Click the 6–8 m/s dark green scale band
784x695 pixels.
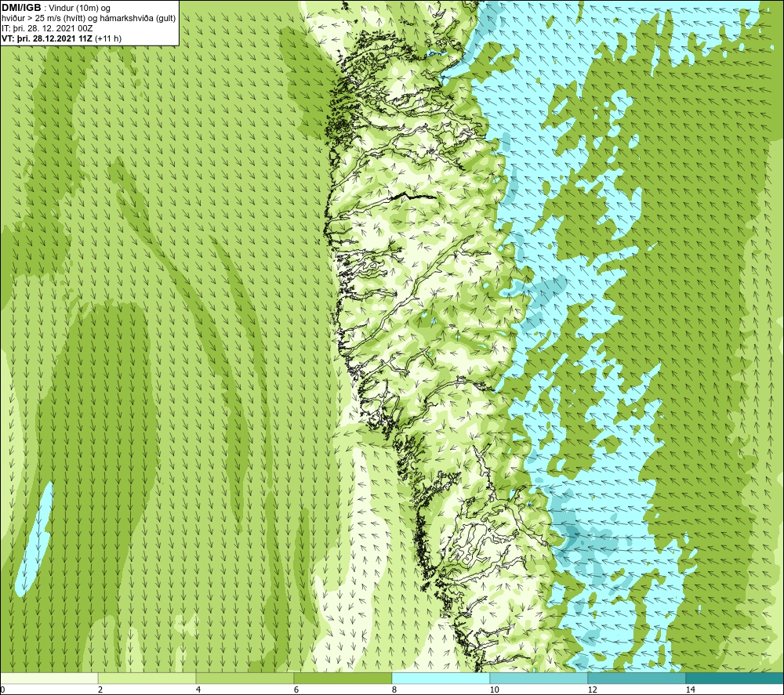(343, 678)
